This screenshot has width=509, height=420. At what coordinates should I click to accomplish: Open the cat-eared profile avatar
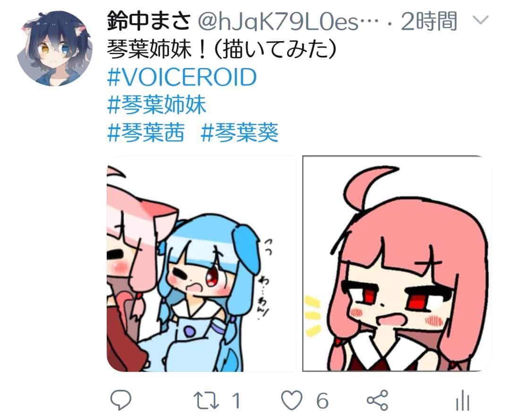pyautogui.click(x=55, y=48)
